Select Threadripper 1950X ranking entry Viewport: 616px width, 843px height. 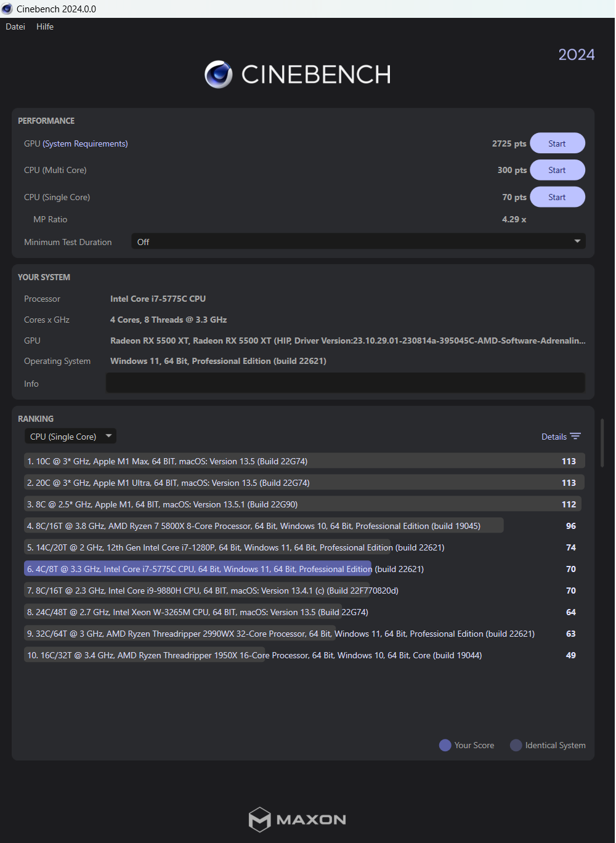pos(304,655)
